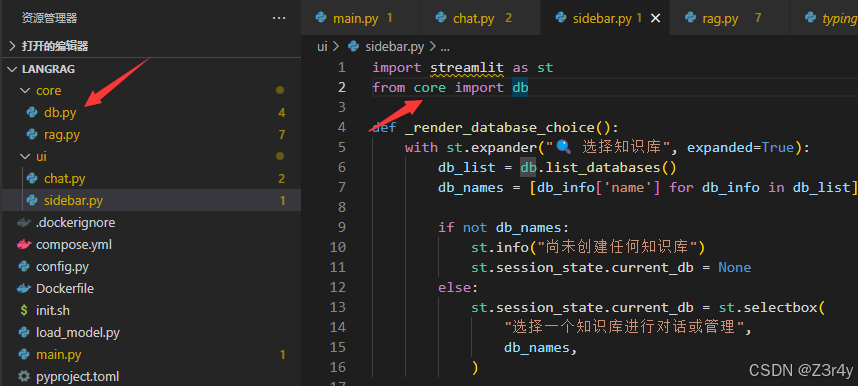This screenshot has width=858, height=386.
Task: Click the Python icon beside config.py
Action: tap(24, 267)
